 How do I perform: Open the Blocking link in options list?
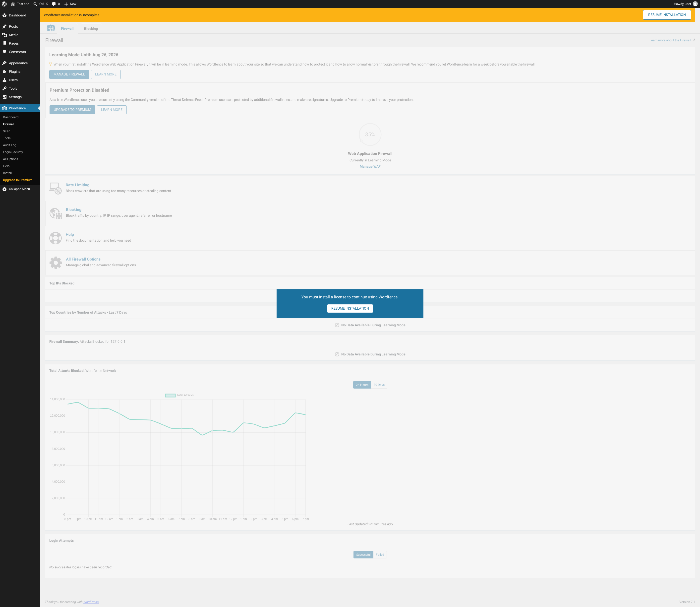(73, 210)
